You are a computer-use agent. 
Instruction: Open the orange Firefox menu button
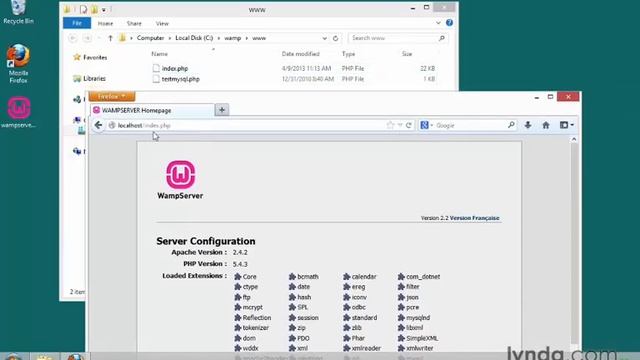(112, 96)
